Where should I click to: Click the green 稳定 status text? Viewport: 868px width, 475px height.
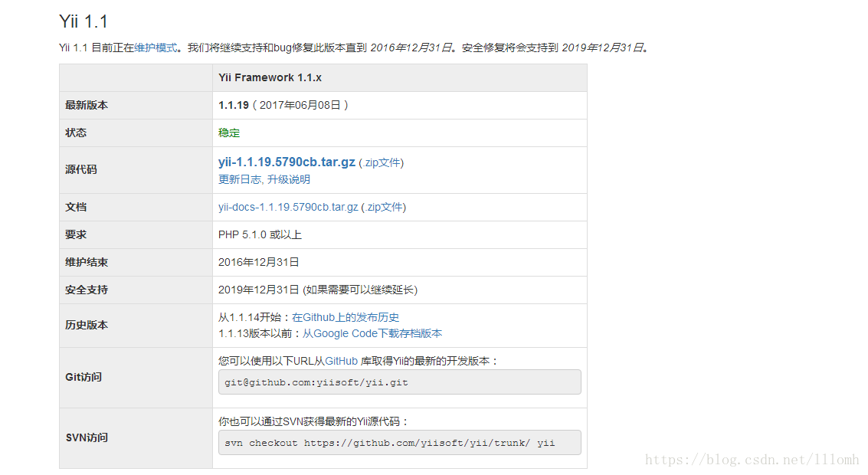[229, 133]
